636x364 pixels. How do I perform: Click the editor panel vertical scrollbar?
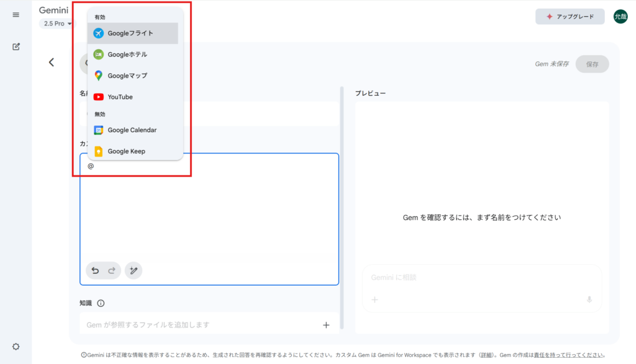[x=342, y=207]
